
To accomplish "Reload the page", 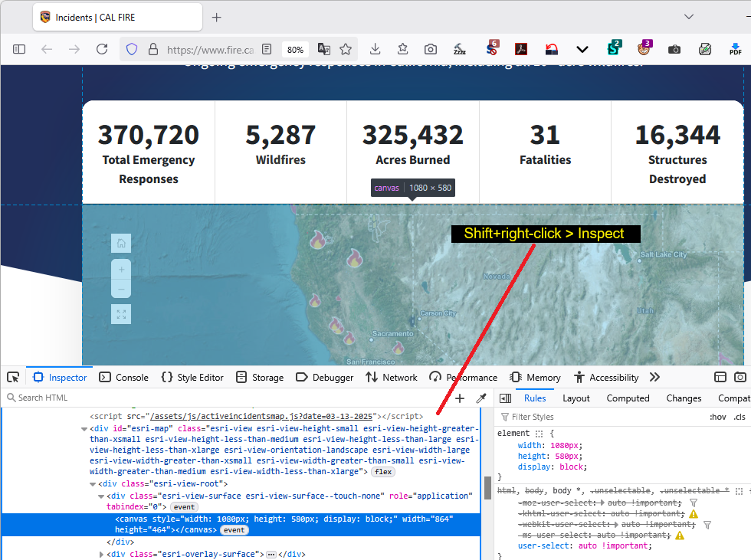I will [102, 49].
